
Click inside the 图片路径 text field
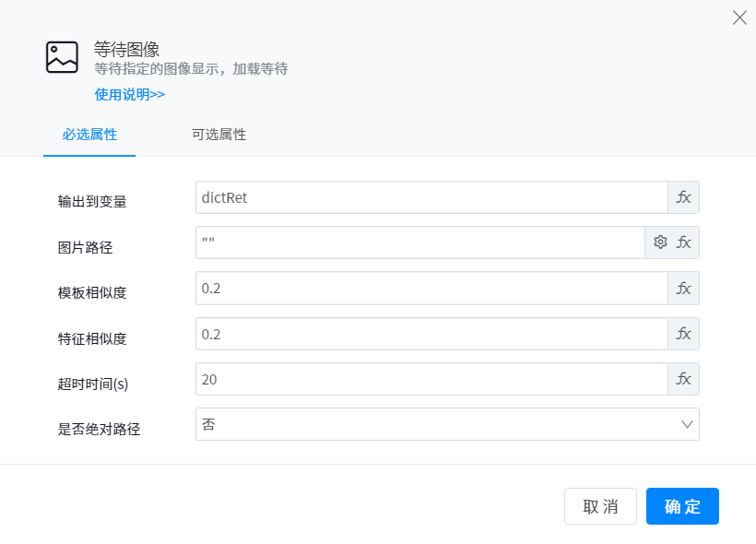pos(419,242)
